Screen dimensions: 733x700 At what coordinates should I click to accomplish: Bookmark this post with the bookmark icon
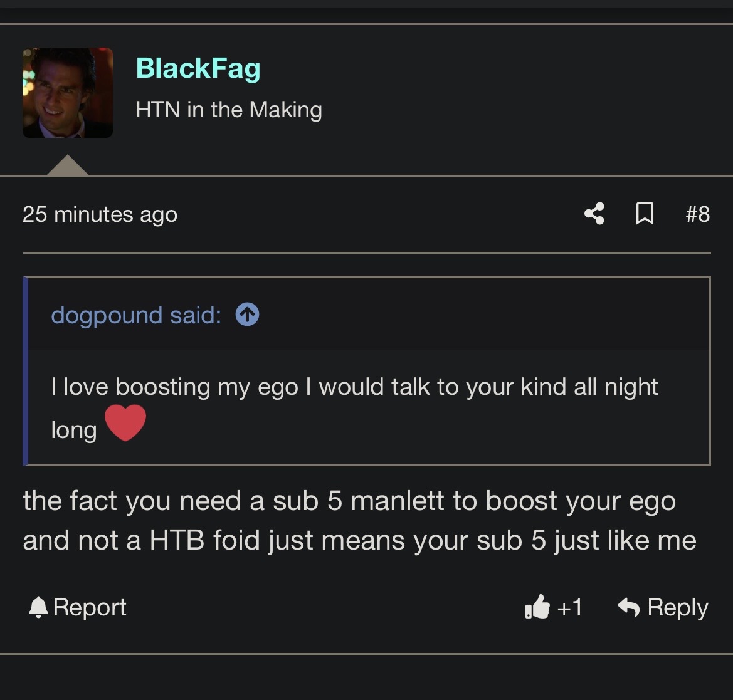(645, 214)
